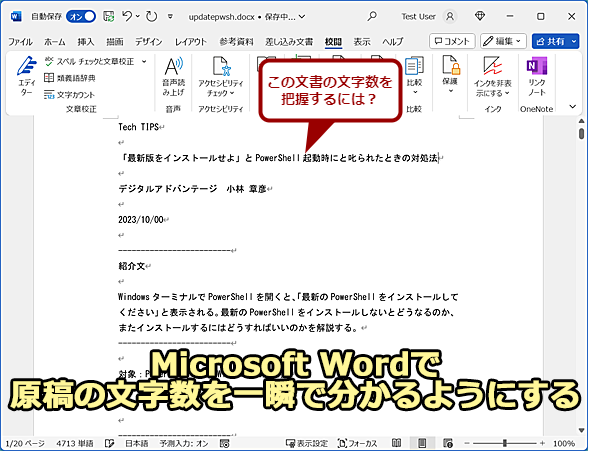Image resolution: width=589 pixels, height=452 pixels.
Task: Click the zoom in plus button
Action: coord(542,444)
